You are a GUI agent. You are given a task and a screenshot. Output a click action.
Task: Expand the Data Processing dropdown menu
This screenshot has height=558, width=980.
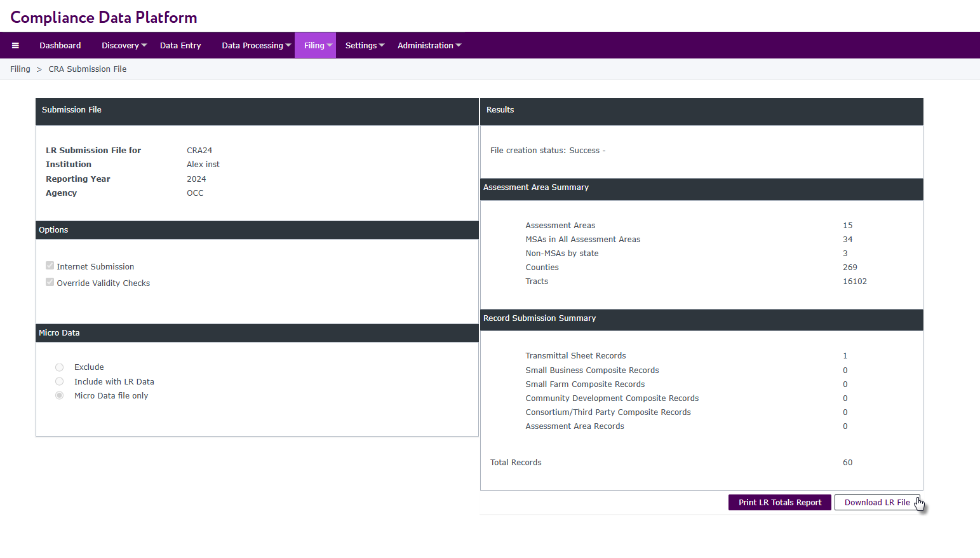[x=256, y=46]
